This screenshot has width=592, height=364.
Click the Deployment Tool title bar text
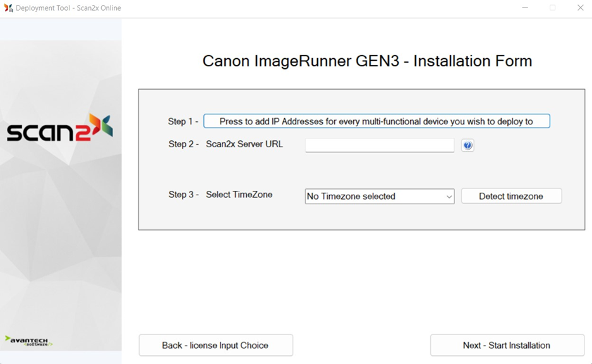68,8
